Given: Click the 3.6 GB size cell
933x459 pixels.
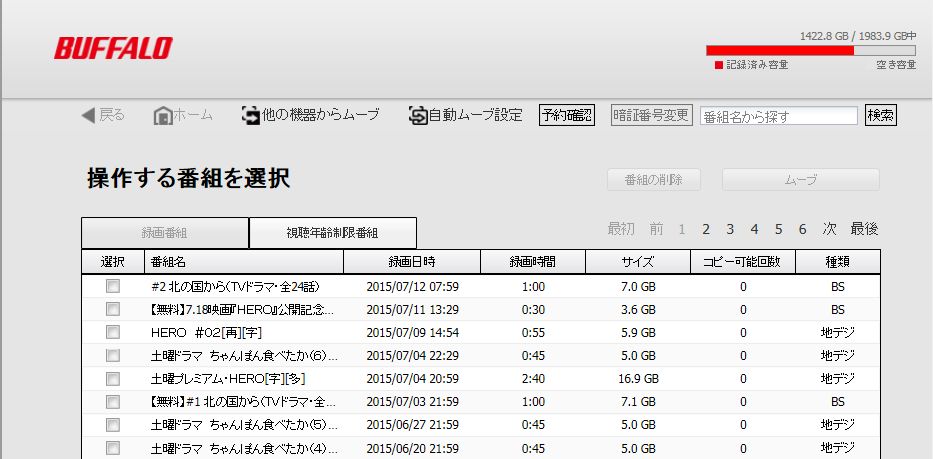Looking at the screenshot, I should click(x=638, y=310).
